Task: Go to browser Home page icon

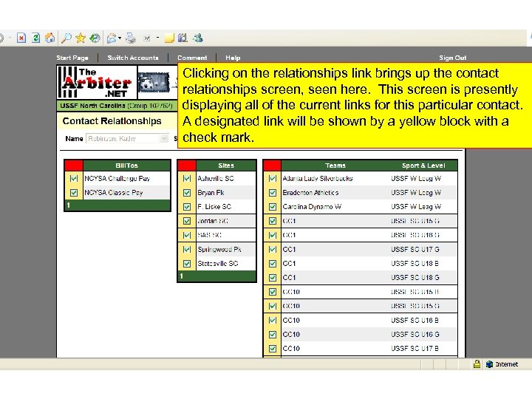Action: coord(50,38)
